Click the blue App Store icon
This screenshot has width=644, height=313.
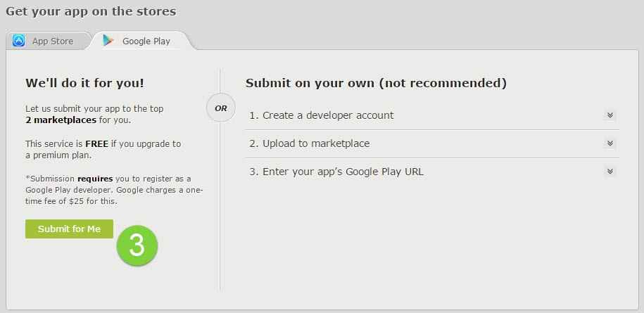pyautogui.click(x=19, y=41)
